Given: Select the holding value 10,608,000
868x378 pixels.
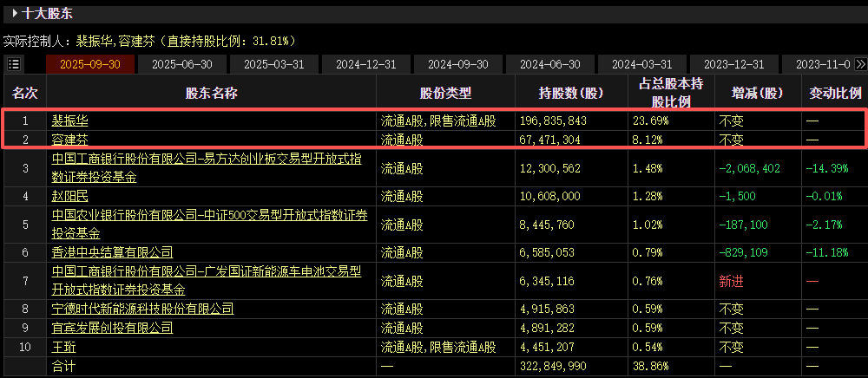Looking at the screenshot, I should (550, 196).
